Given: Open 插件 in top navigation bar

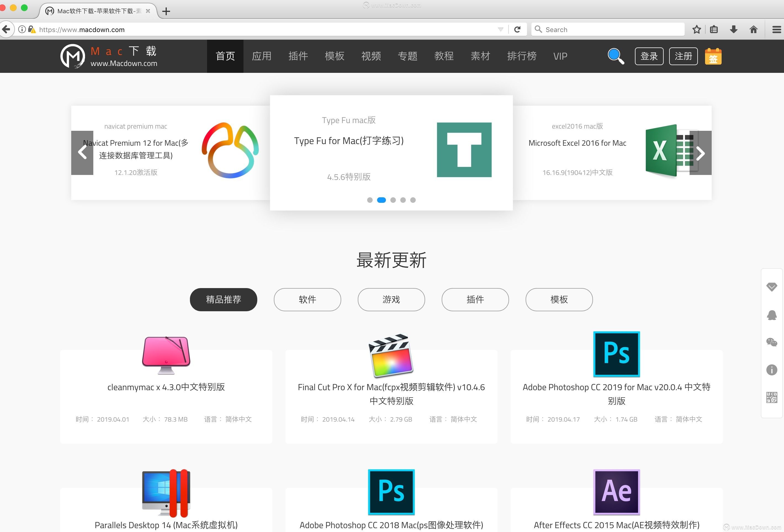Looking at the screenshot, I should [298, 56].
